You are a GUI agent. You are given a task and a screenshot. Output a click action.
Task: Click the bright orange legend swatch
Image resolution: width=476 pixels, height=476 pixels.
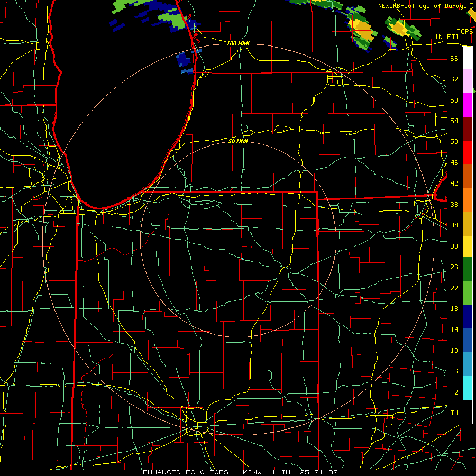(467, 200)
